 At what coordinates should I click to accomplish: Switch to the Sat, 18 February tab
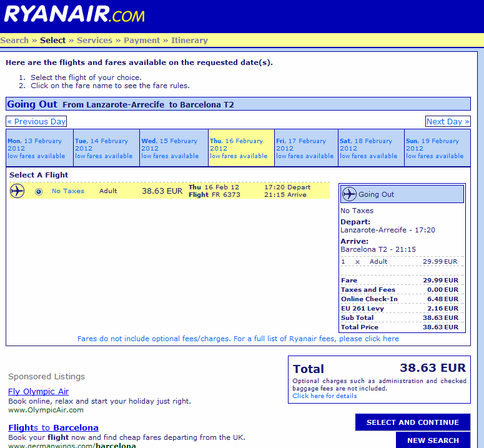372,148
